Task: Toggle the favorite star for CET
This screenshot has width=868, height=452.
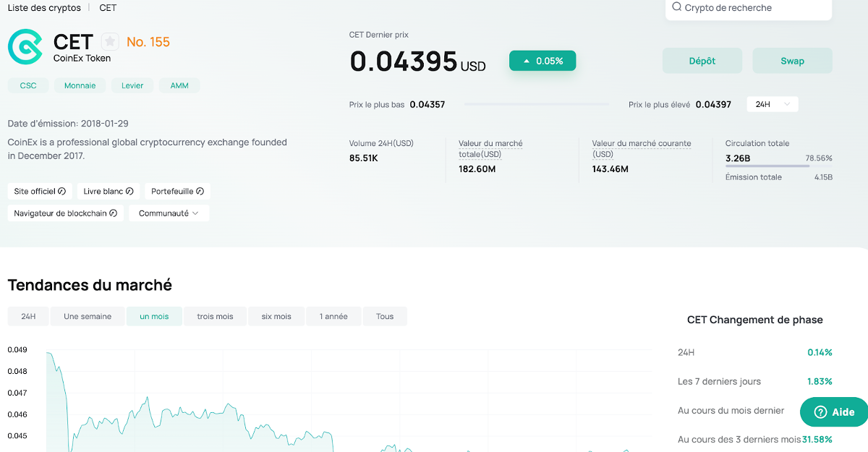Action: [110, 41]
